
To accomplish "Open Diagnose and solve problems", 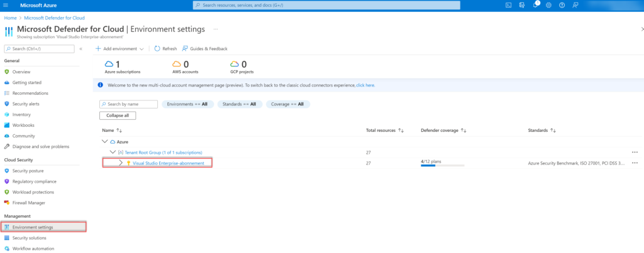I will (x=41, y=146).
